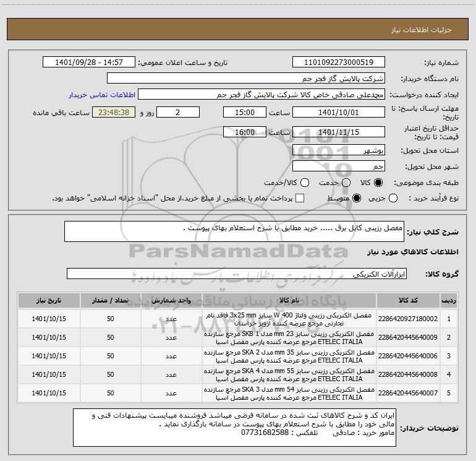Click price validity time 16:00 field
Screen dimensions: 476x461
click(245, 132)
